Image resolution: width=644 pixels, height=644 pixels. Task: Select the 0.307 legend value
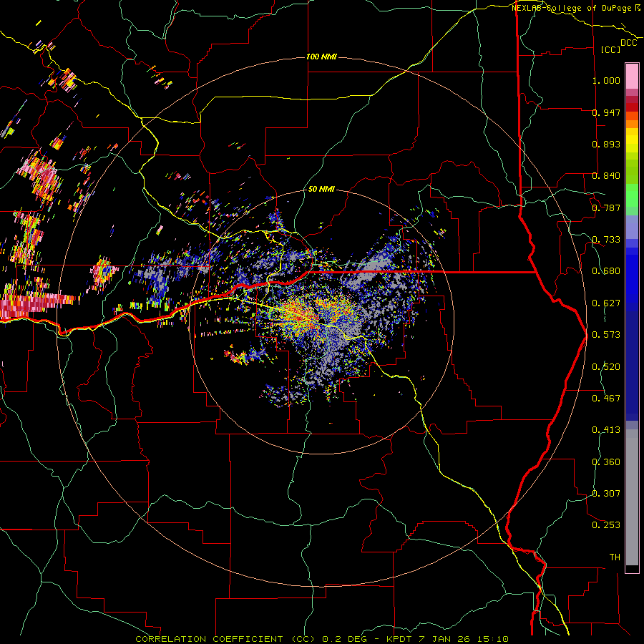coord(606,494)
